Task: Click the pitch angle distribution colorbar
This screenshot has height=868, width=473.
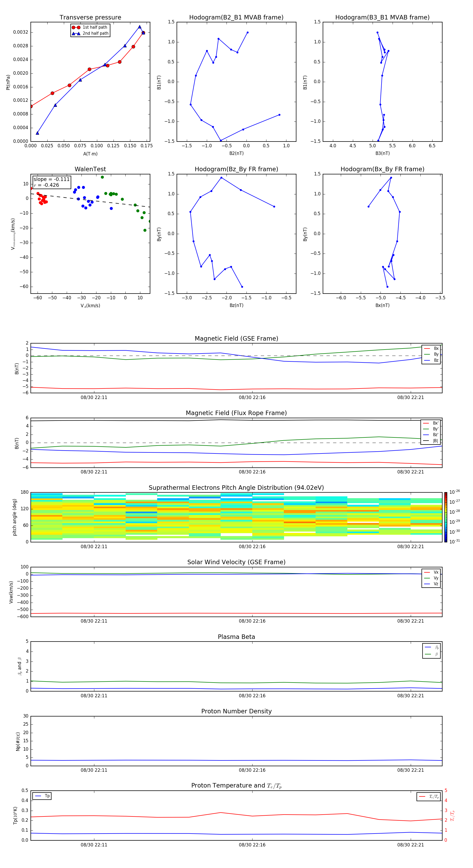Action: 446,517
